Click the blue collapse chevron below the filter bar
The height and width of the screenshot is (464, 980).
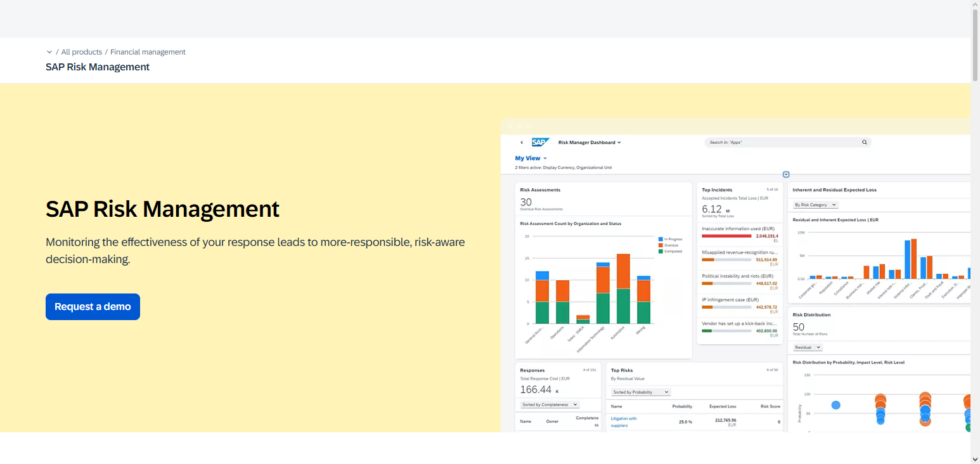786,174
